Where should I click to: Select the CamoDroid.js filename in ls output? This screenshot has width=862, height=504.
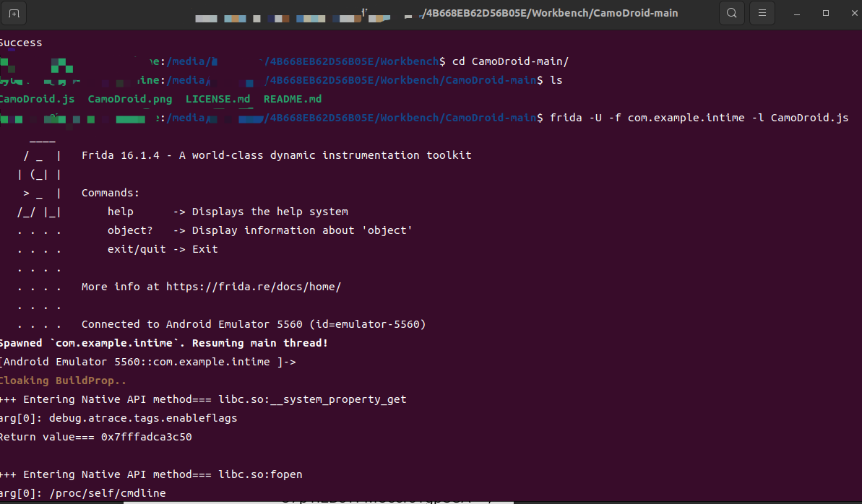point(38,99)
